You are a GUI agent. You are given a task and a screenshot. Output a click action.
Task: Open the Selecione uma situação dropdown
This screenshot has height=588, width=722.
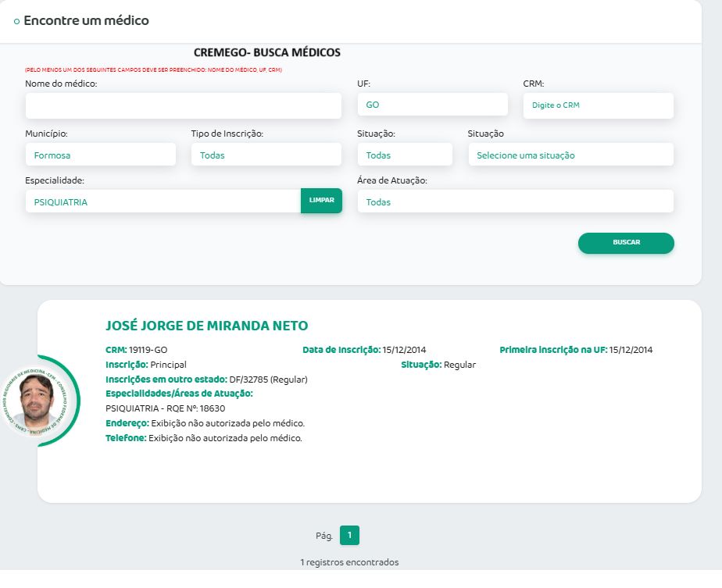pyautogui.click(x=570, y=155)
